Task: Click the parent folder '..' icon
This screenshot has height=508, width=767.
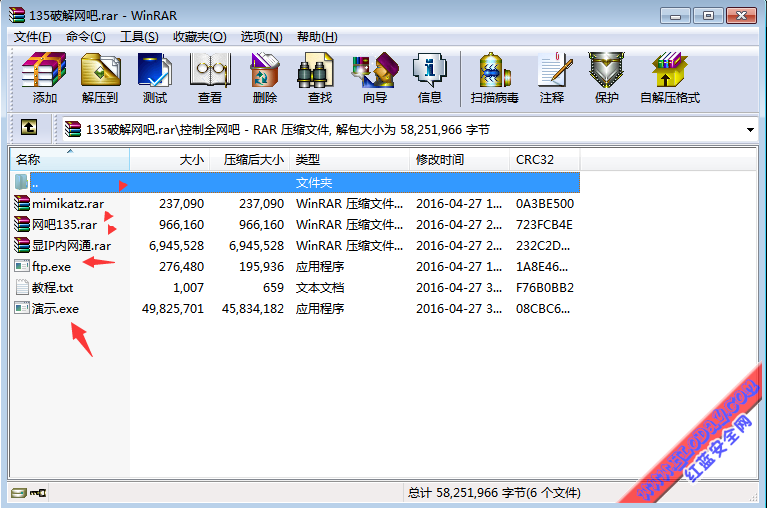Action: click(x=21, y=182)
